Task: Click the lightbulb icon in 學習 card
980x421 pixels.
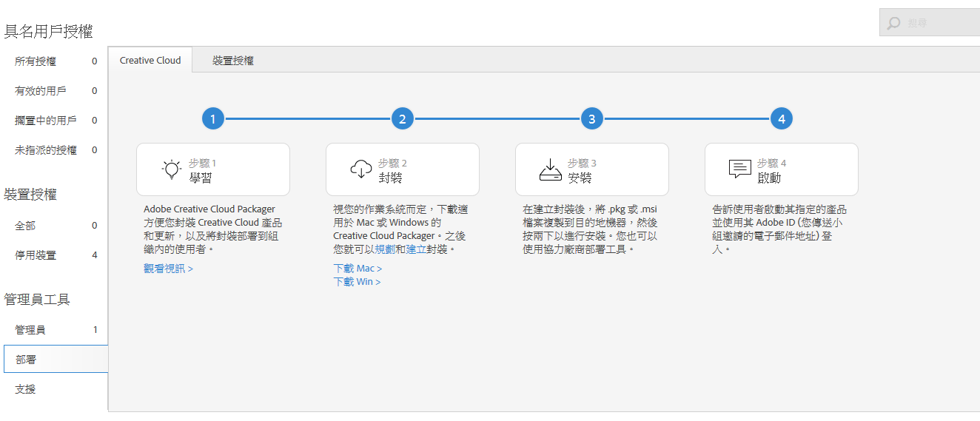Action: (x=171, y=169)
